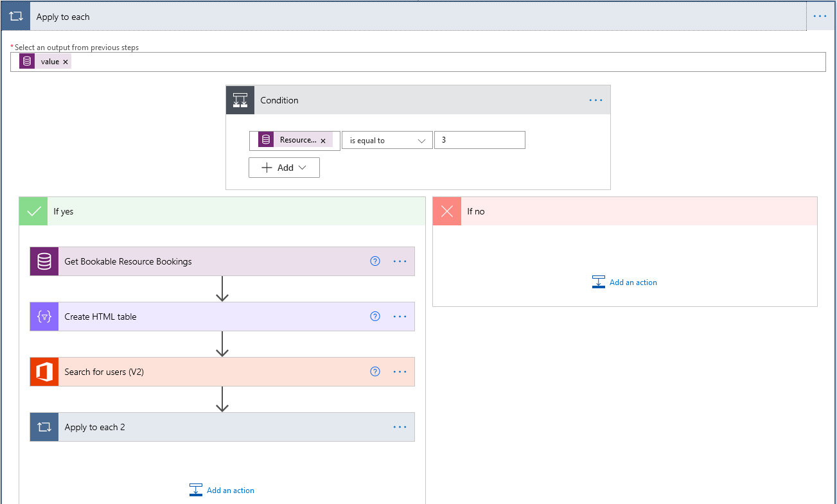Click the If no branch header
837x504 pixels.
(625, 211)
